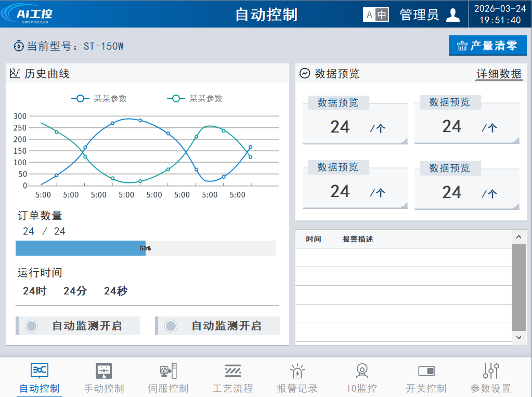Viewport: 532px width, 397px height.
Task: Click the 时间 column header
Action: point(313,239)
